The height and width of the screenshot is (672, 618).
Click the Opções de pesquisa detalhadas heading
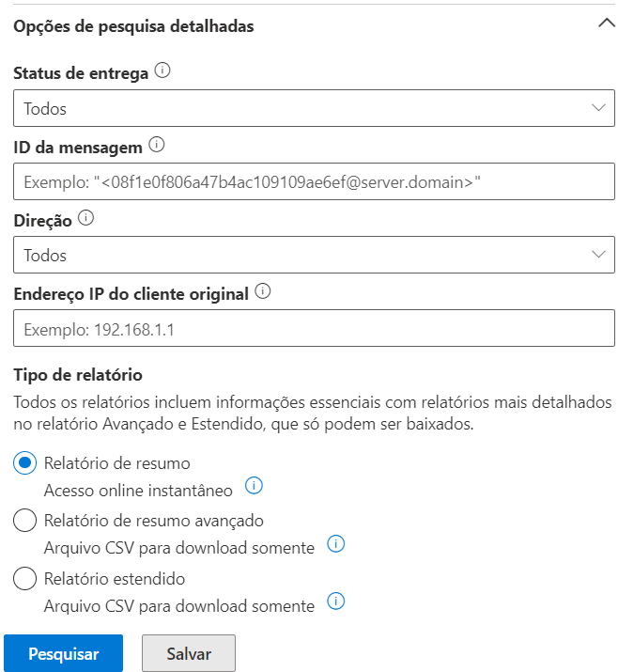133,26
